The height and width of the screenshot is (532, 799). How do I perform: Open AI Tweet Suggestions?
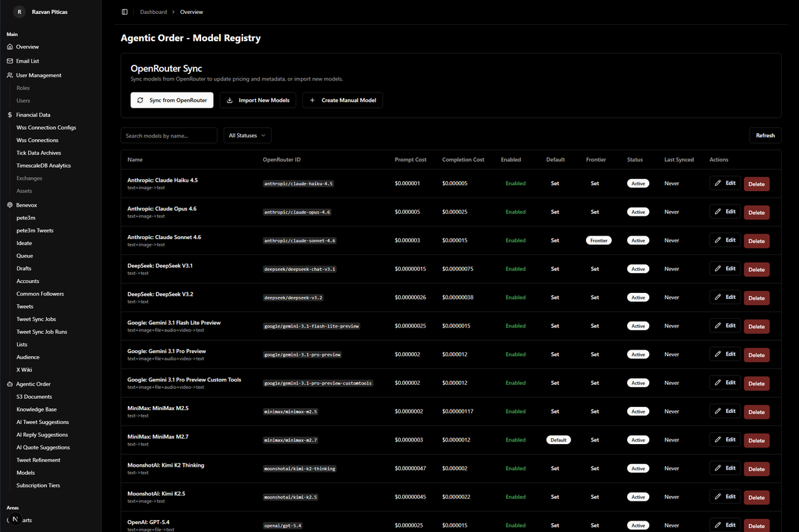pos(43,422)
